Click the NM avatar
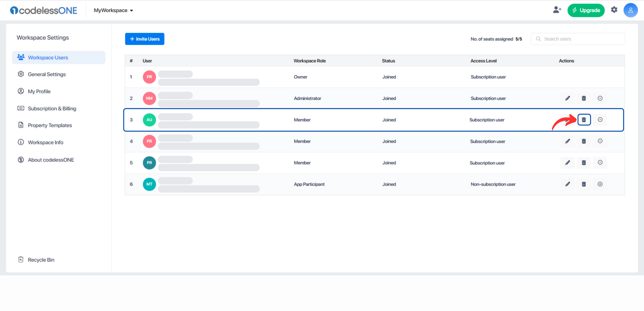The image size is (644, 311). [x=149, y=98]
